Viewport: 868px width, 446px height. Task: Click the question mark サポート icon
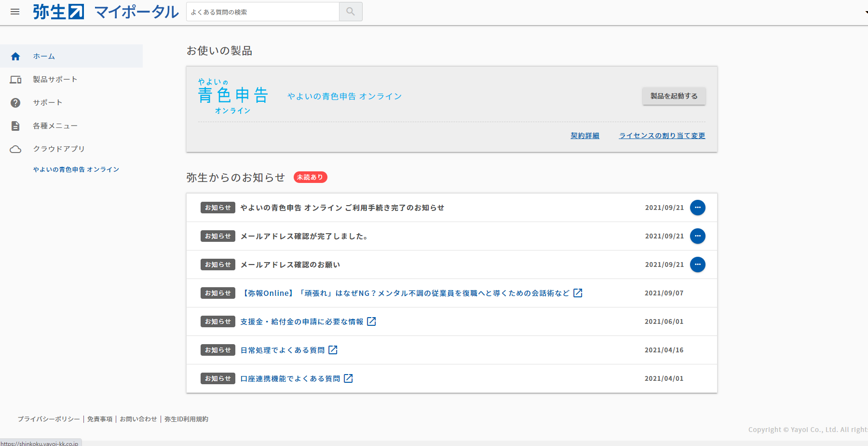(x=15, y=103)
